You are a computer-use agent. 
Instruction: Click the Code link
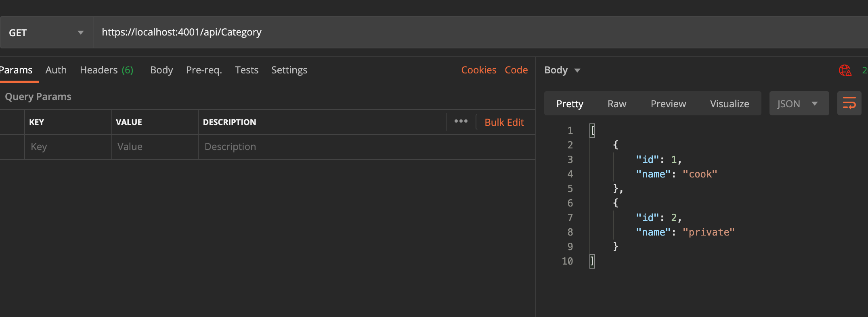click(516, 70)
